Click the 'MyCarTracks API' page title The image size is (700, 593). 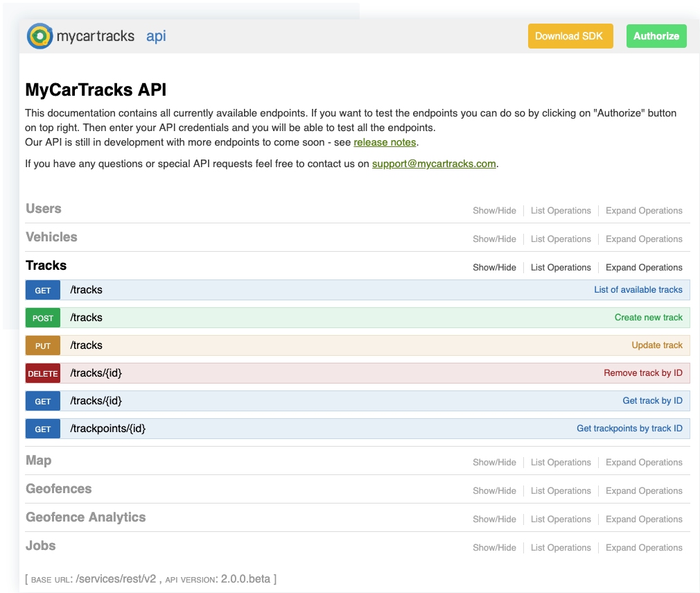pos(96,89)
